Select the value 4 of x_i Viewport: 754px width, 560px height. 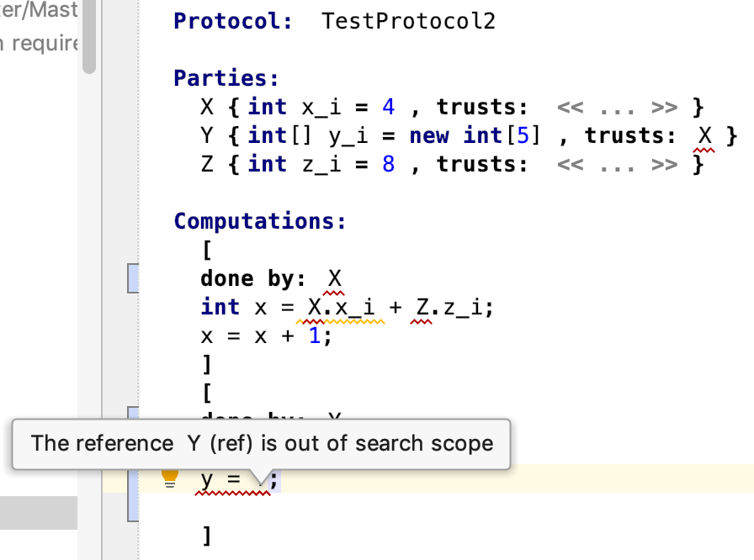pyautogui.click(x=388, y=108)
